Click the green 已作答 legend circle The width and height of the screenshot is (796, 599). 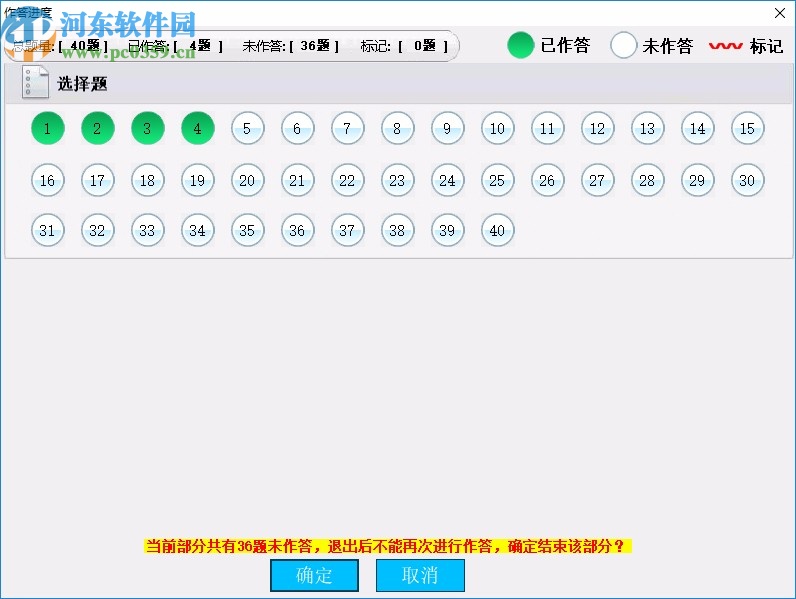coord(520,45)
